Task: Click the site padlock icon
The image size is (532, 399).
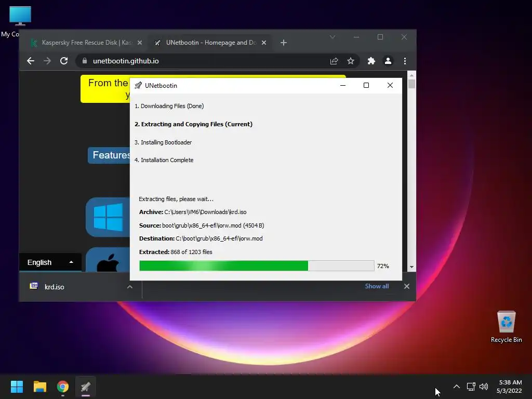Action: coord(85,61)
